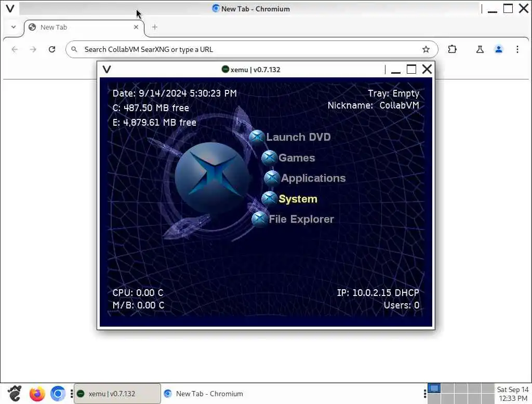The width and height of the screenshot is (532, 404).
Task: Click the E: 4,879.61 MB free text
Action: coord(154,123)
